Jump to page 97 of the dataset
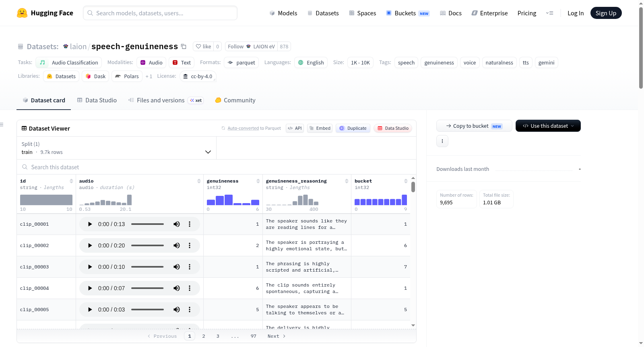Viewport: 644px width, 347px height. (x=254, y=336)
